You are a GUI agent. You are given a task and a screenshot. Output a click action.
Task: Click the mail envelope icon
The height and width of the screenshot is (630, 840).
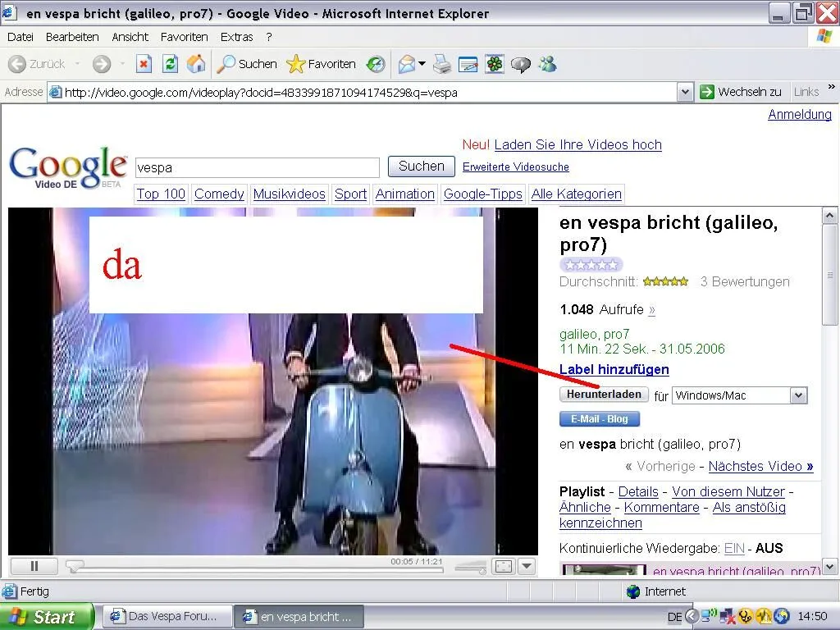[407, 64]
